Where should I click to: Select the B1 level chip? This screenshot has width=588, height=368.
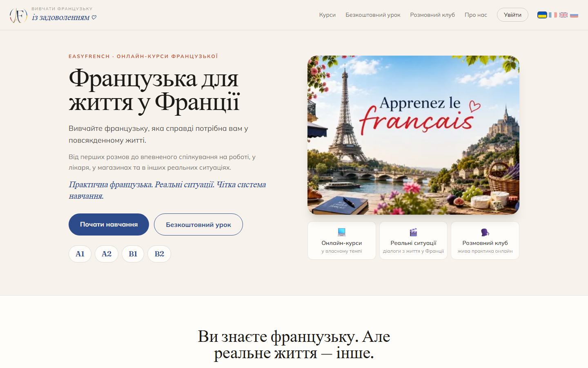pos(133,254)
